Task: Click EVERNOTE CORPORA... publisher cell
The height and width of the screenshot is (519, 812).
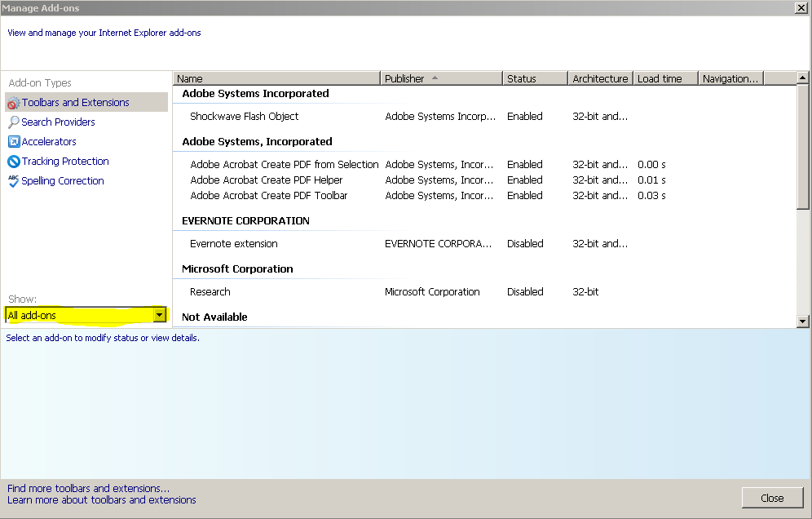Action: 438,244
